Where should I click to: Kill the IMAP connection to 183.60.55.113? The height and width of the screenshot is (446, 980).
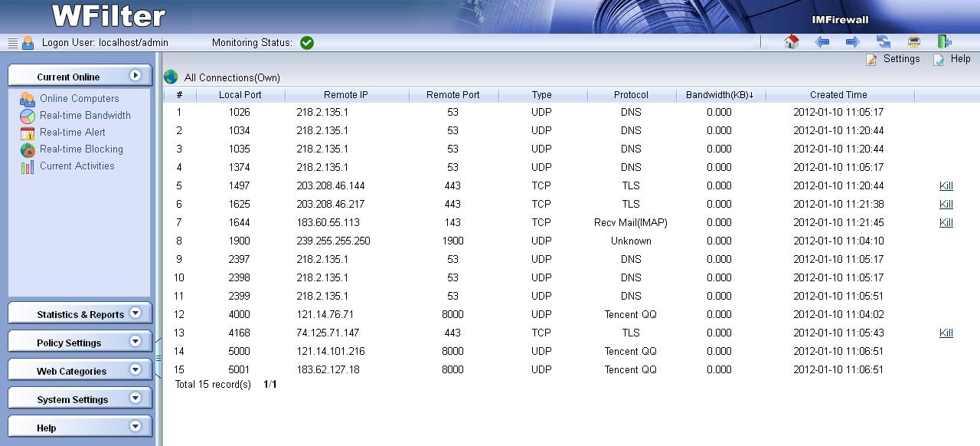(946, 223)
